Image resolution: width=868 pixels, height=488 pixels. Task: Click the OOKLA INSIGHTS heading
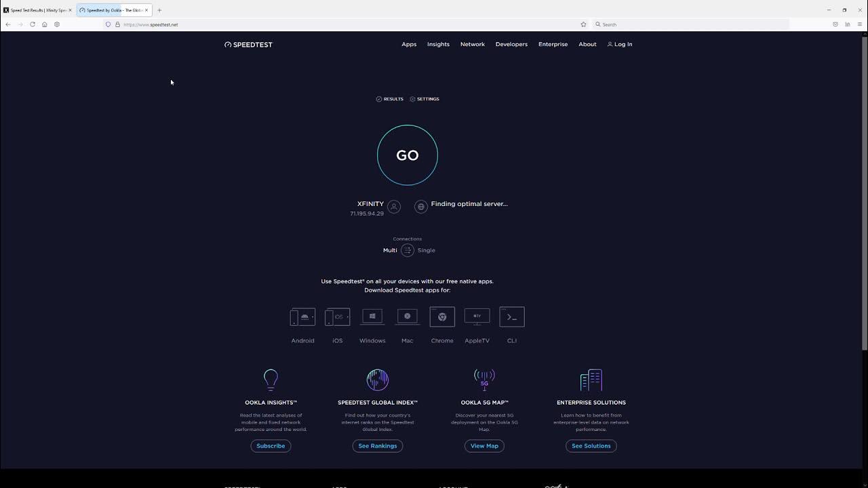[x=271, y=403]
